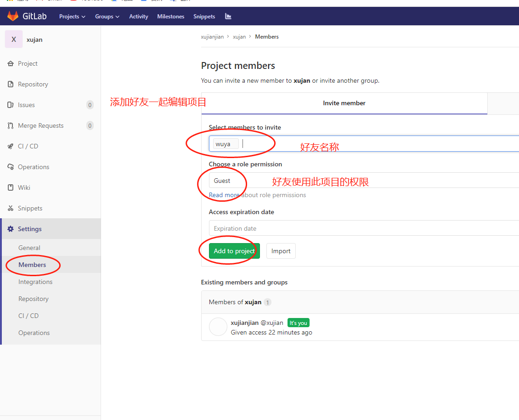The image size is (519, 420).
Task: Click the Wiki book icon
Action: pos(11,187)
